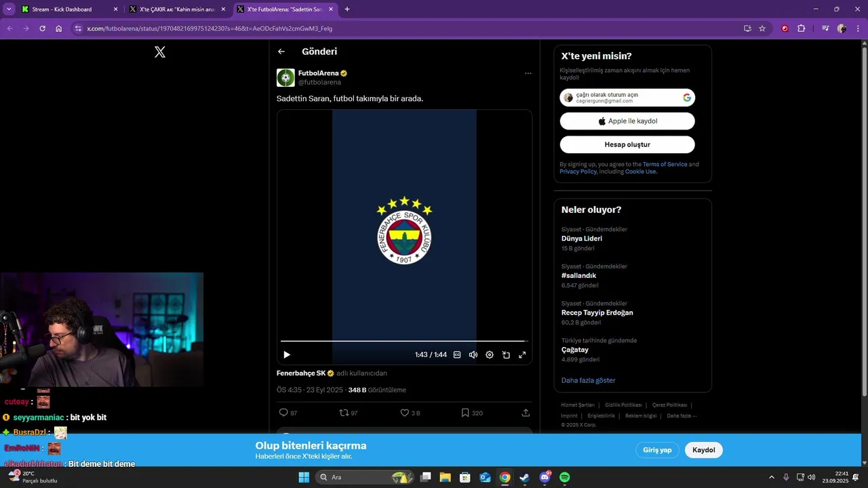Screen dimensions: 868x488
Task: Open FutbolArena profile avatar
Action: [x=285, y=77]
